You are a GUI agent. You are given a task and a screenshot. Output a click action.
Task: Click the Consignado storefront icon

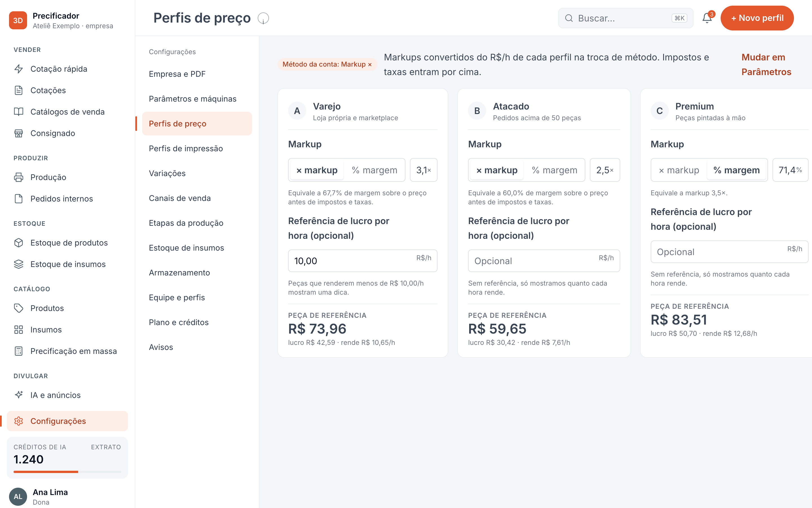tap(19, 133)
